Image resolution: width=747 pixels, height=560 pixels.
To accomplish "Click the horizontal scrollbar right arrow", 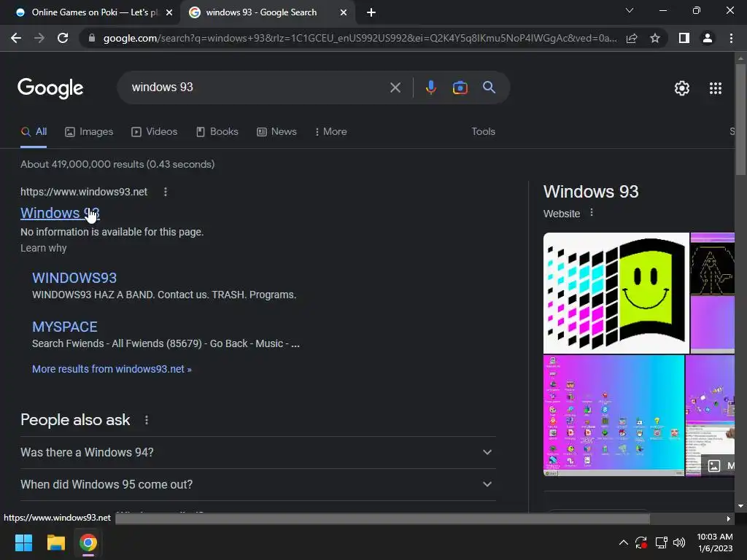I will (x=729, y=518).
